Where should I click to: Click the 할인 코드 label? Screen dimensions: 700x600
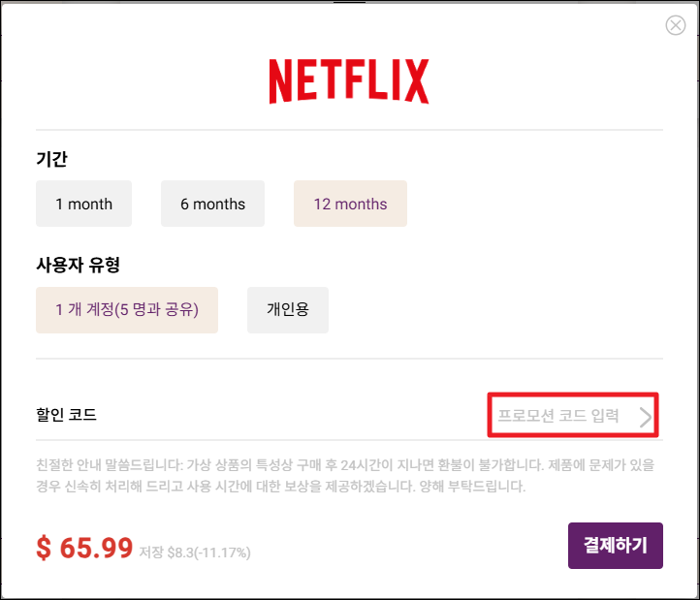point(66,414)
